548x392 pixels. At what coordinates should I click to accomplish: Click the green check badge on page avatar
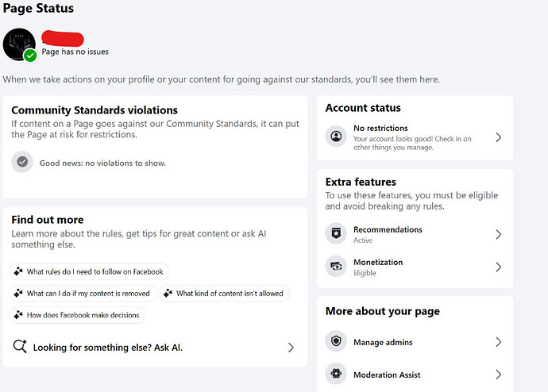tap(30, 56)
